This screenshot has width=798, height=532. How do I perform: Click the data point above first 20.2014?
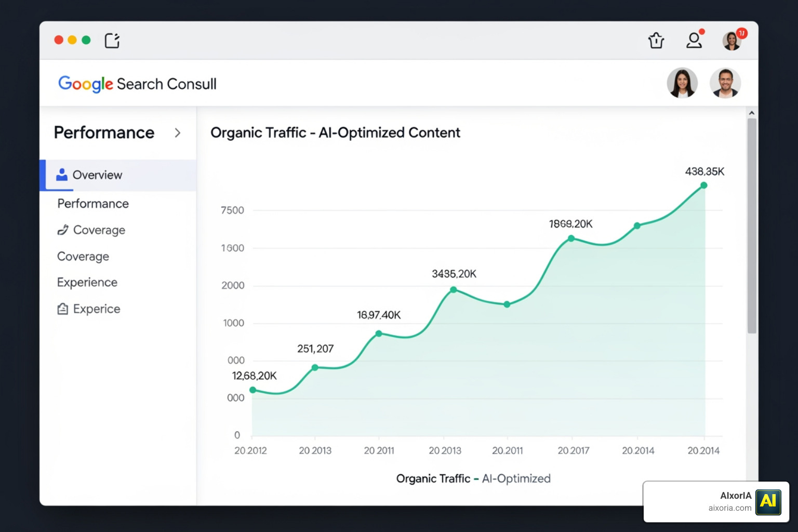(x=637, y=226)
